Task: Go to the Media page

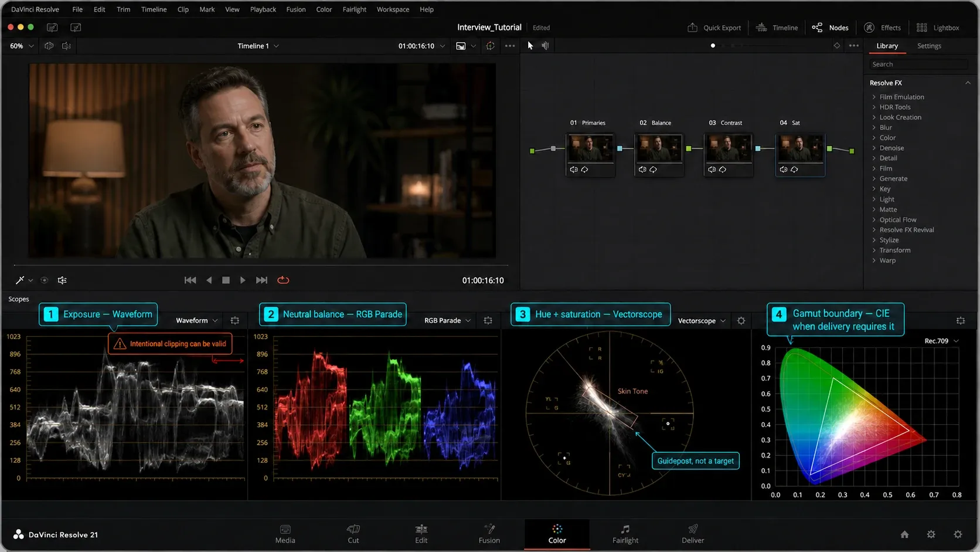Action: tap(285, 534)
